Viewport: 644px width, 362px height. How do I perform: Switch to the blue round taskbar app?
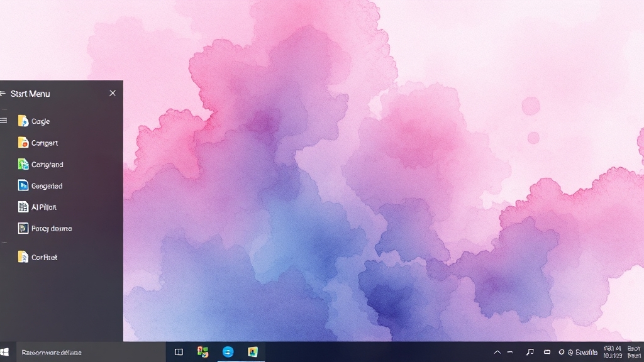tap(228, 352)
